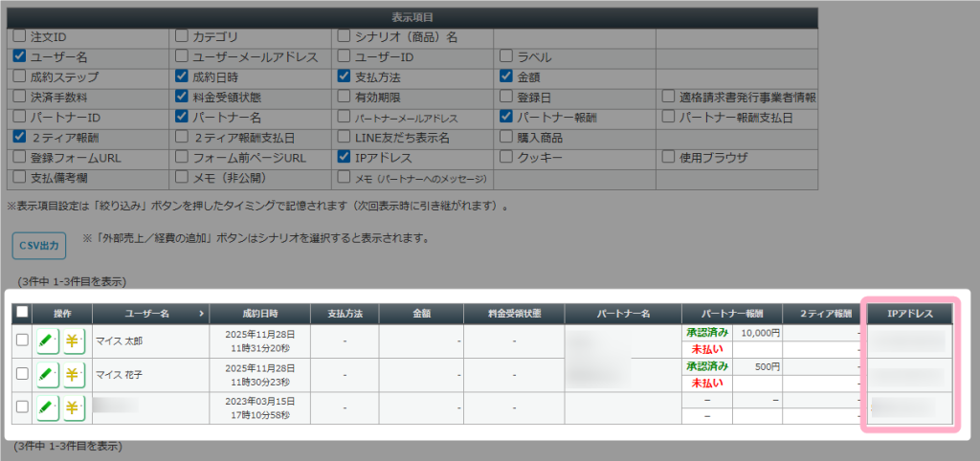980x461 pixels.
Task: Check the メモ（非公開） checkbox
Action: point(182,177)
